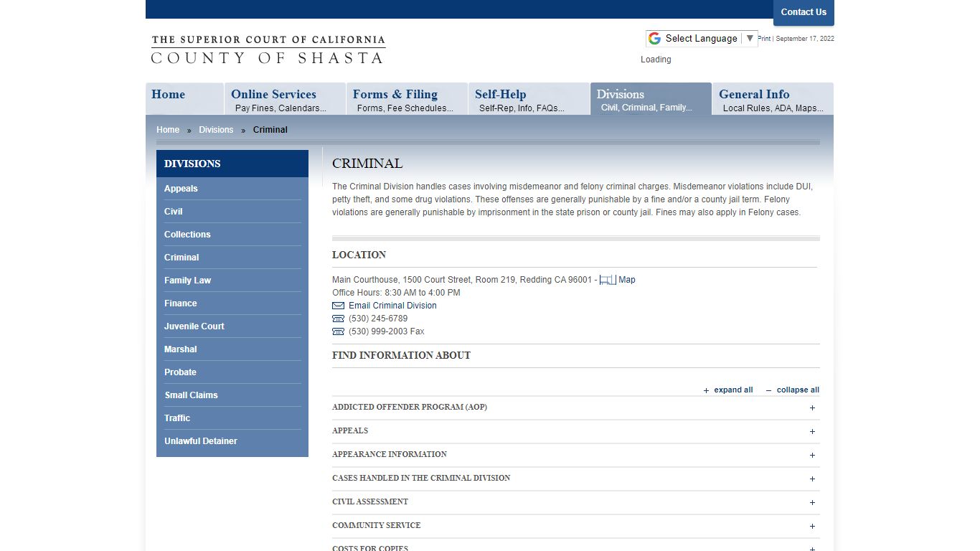The image size is (980, 551).
Task: Expand the Appeals accordion section
Action: coord(575,431)
